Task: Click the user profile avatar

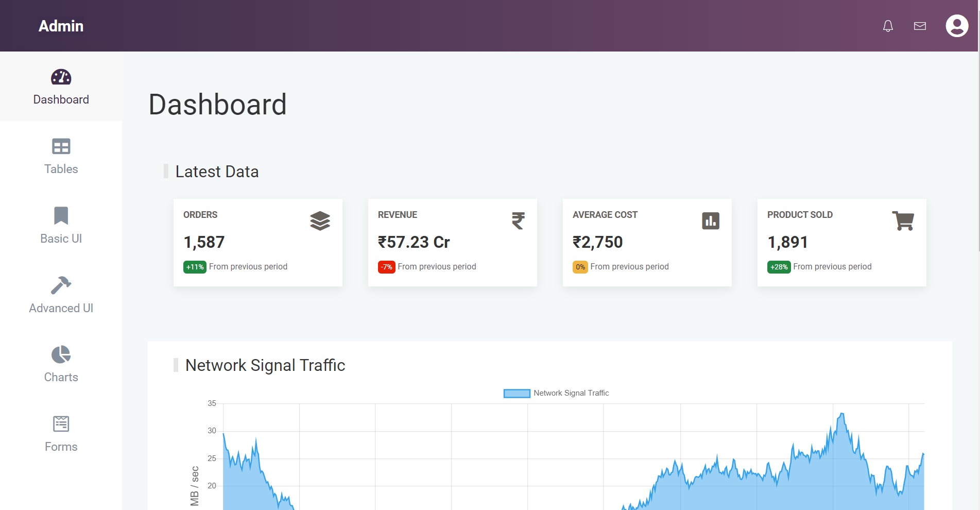Action: pos(957,26)
